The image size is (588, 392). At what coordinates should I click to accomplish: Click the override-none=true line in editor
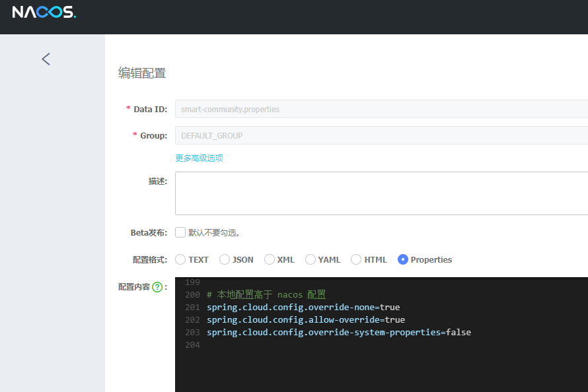[x=303, y=308]
